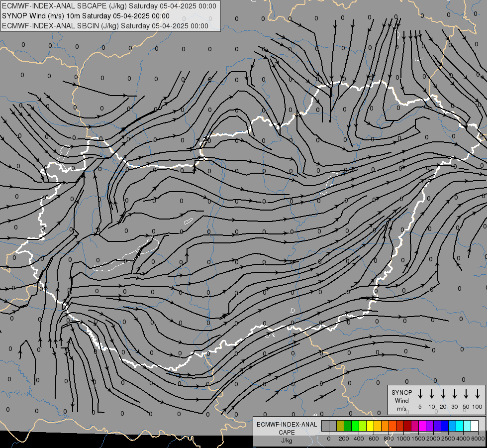Screen dimensions: 487x448
Task: Click the 4000 tick on CAPE scale
Action: (x=463, y=439)
